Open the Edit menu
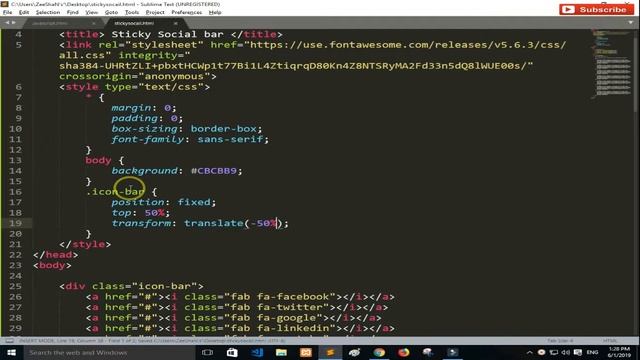640x360 pixels. click(24, 12)
